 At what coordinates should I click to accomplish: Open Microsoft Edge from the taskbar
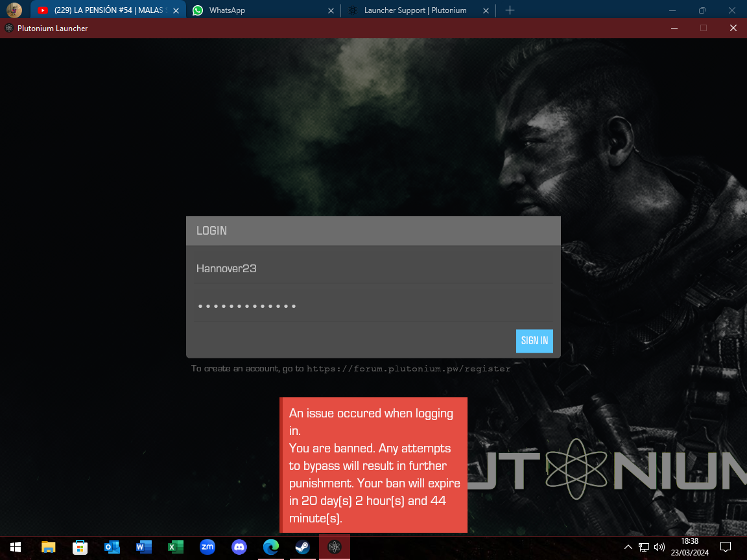[x=270, y=547]
